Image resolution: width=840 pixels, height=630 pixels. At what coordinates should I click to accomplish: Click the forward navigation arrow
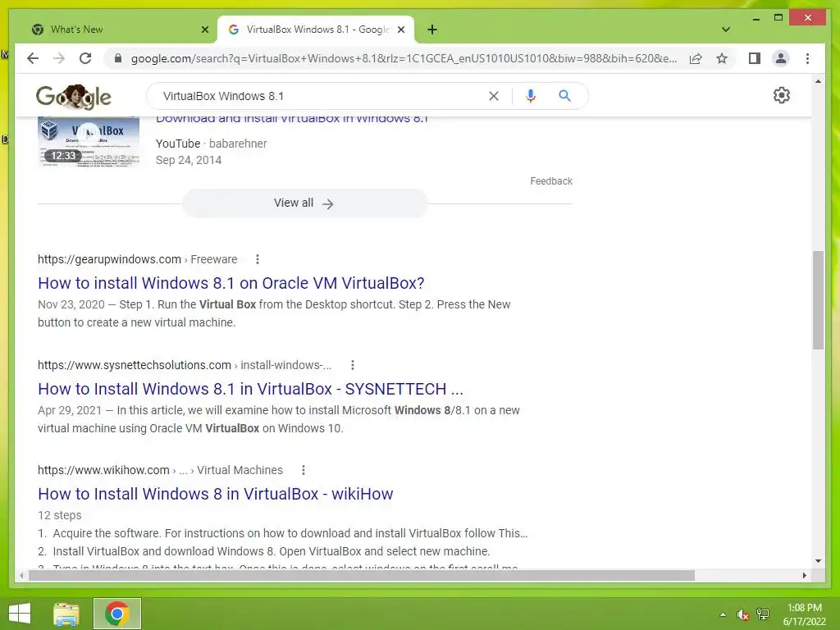point(59,58)
